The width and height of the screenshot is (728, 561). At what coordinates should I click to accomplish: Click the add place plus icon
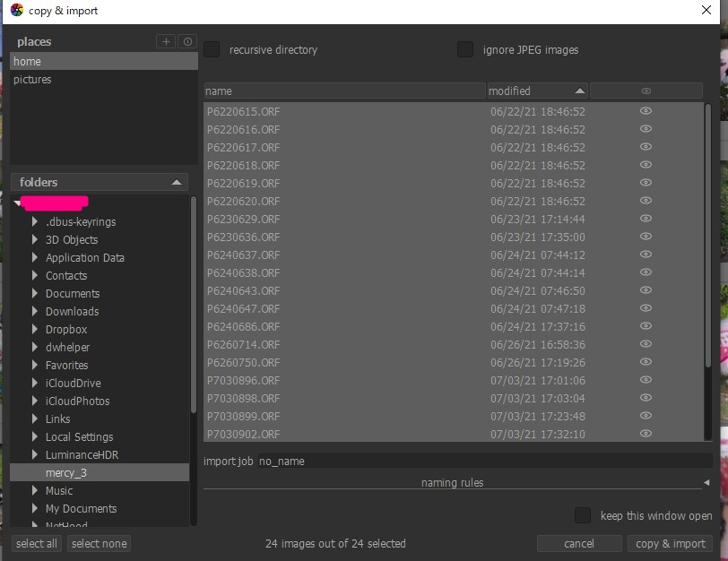pyautogui.click(x=166, y=42)
